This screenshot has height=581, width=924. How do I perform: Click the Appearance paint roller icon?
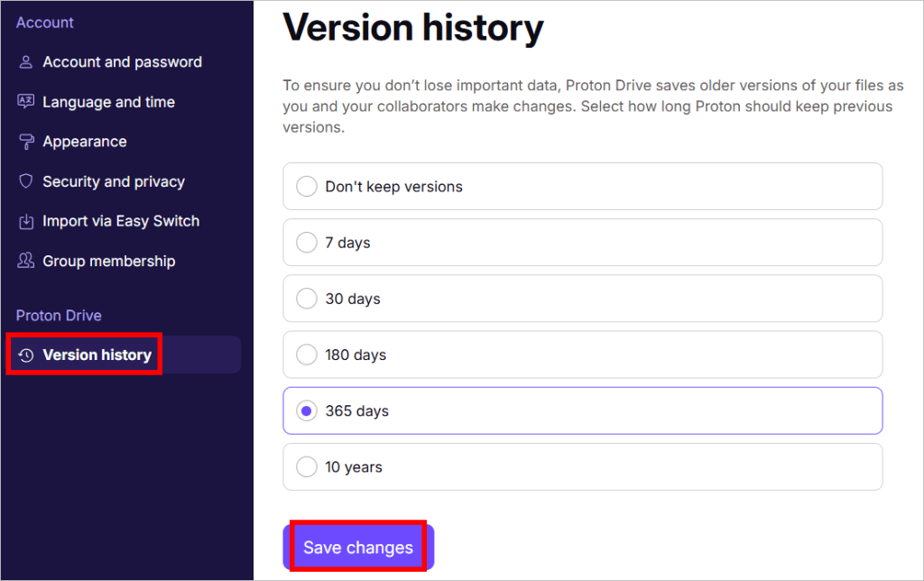click(25, 141)
